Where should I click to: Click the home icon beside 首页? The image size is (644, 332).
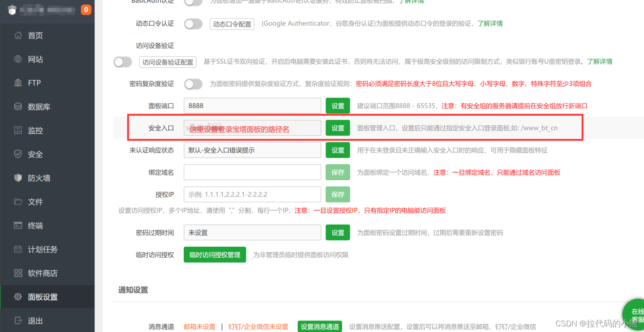(x=18, y=36)
